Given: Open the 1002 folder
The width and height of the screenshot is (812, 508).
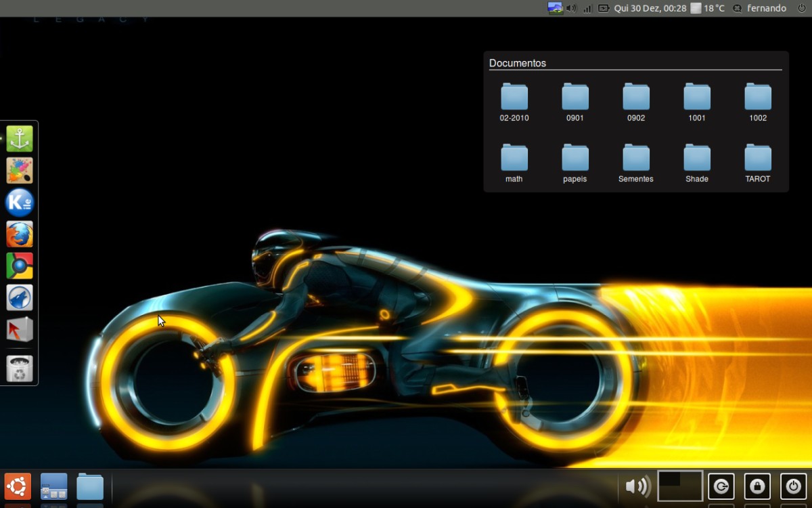Looking at the screenshot, I should (x=758, y=102).
